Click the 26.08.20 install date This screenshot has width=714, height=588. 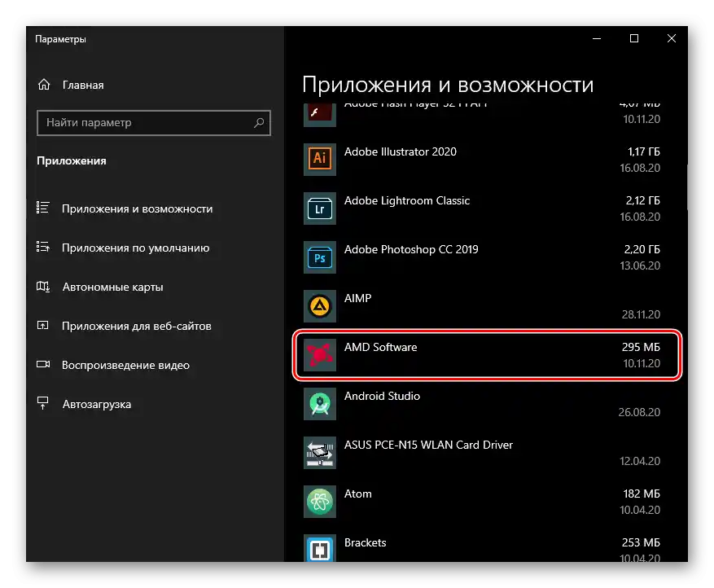[639, 412]
